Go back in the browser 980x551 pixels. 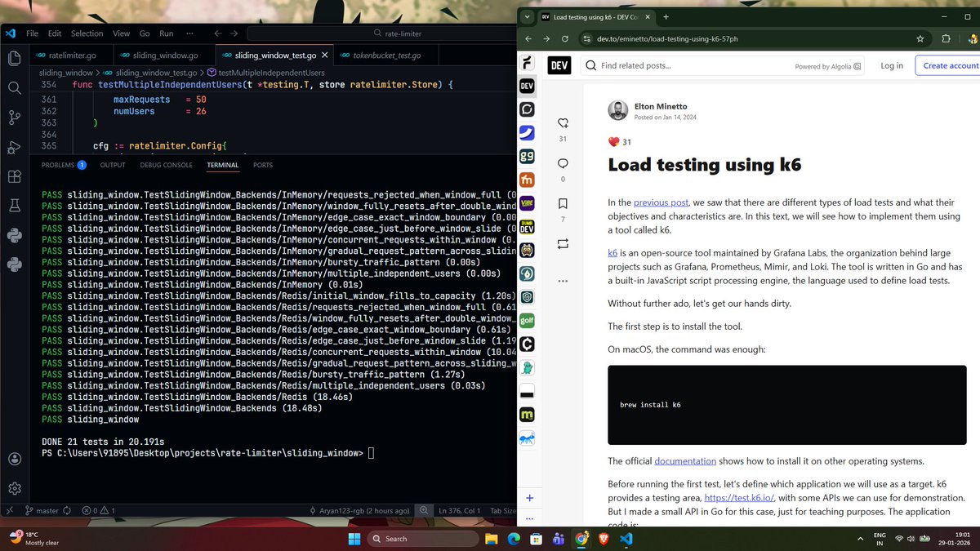528,38
